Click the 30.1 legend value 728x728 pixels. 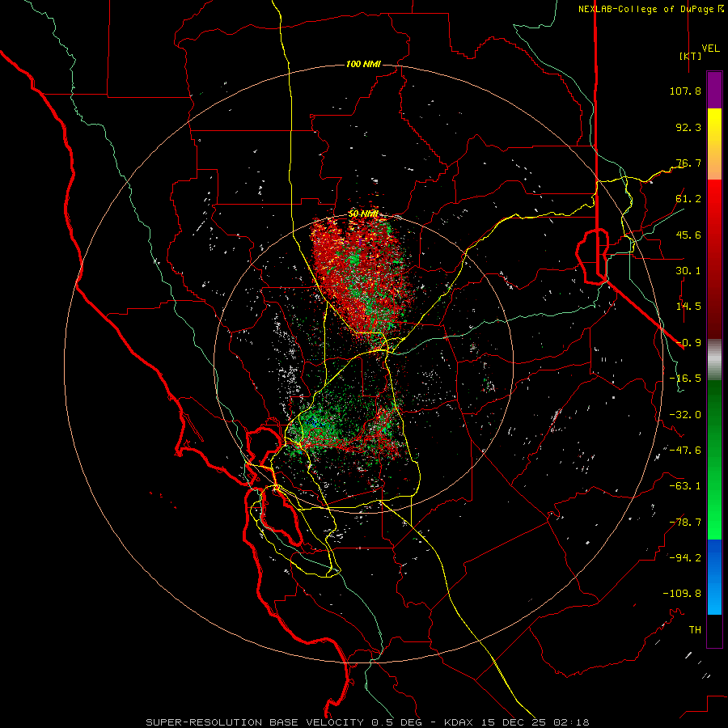tap(688, 271)
